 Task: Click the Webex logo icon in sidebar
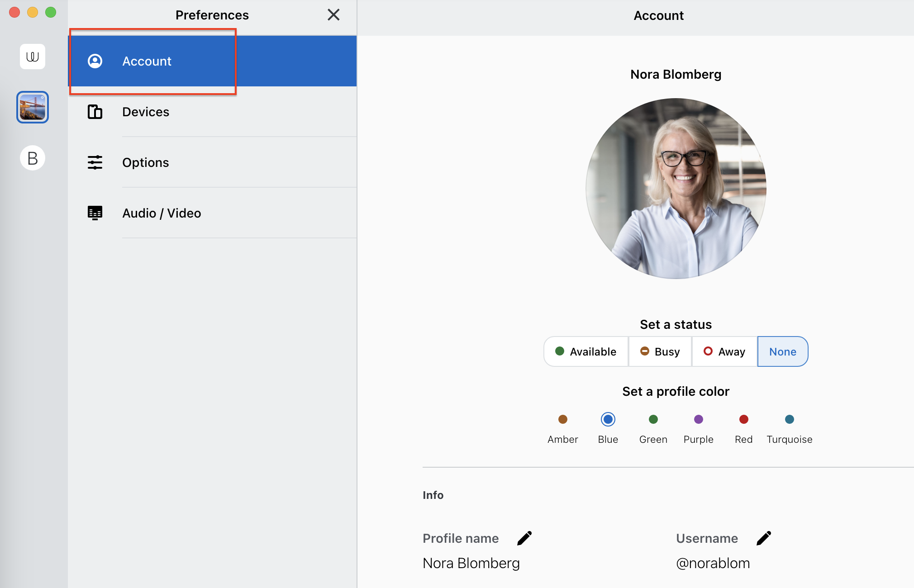coord(33,57)
